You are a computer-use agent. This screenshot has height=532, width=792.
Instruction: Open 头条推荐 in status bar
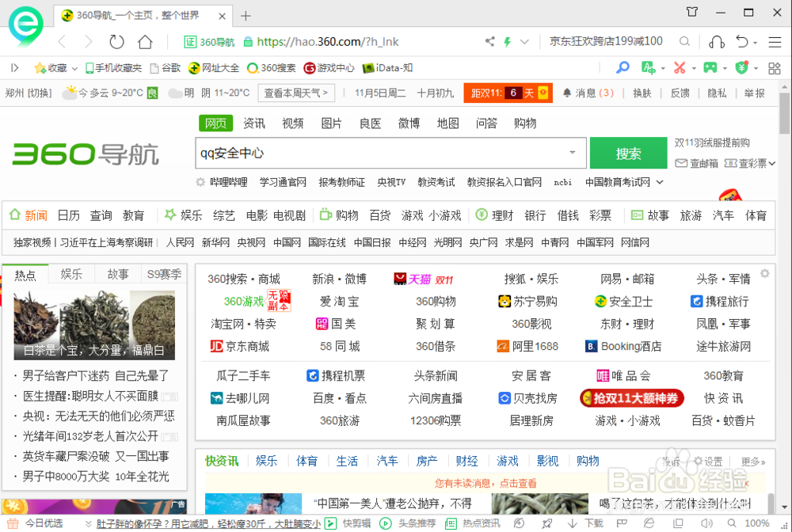(x=408, y=523)
